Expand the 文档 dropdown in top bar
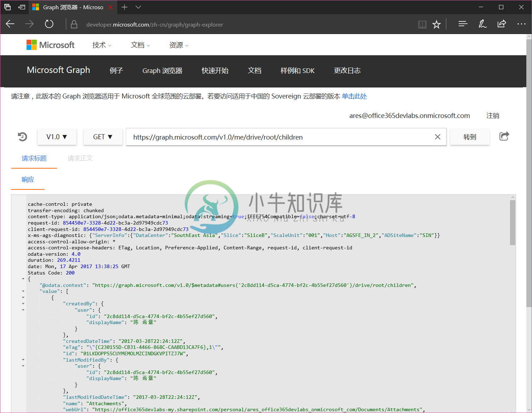Image resolution: width=532 pixels, height=413 pixels. 140,45
